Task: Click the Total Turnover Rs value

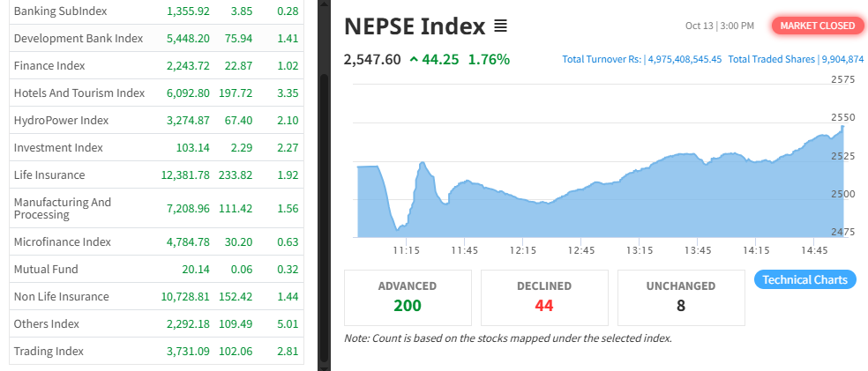Action: (x=641, y=59)
